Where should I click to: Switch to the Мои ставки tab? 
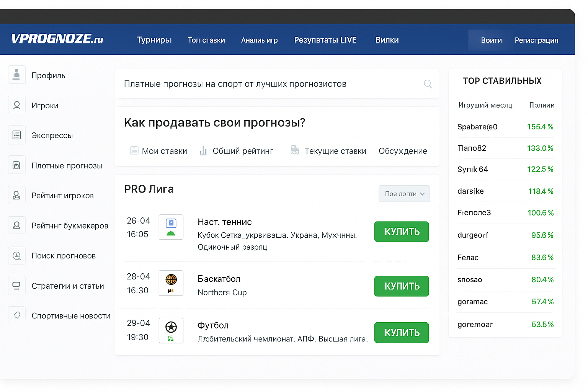(158, 151)
